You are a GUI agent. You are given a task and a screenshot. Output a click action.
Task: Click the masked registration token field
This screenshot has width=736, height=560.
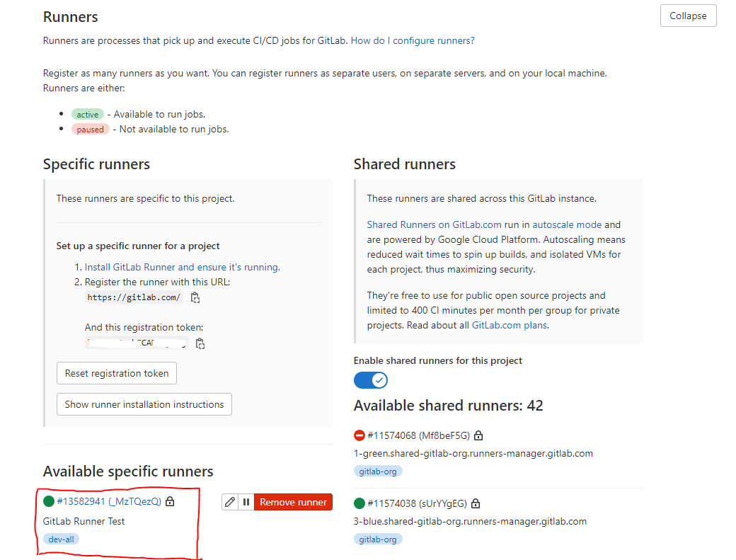point(137,343)
